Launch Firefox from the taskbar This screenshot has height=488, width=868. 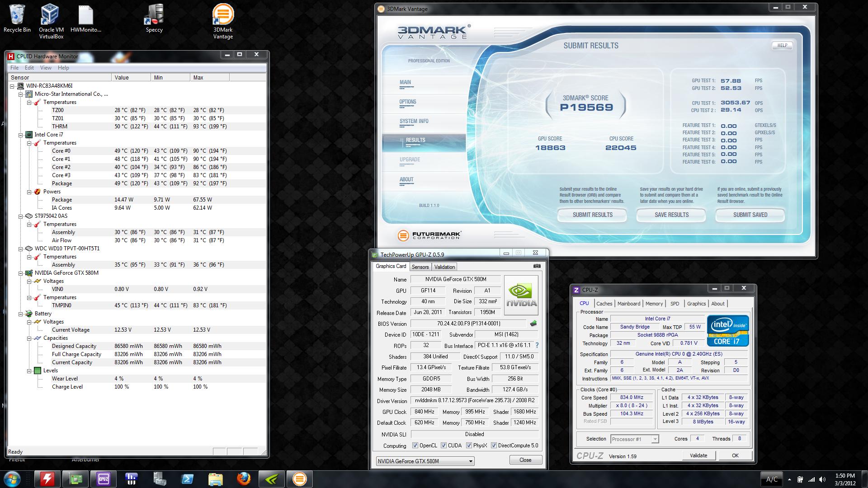[244, 479]
